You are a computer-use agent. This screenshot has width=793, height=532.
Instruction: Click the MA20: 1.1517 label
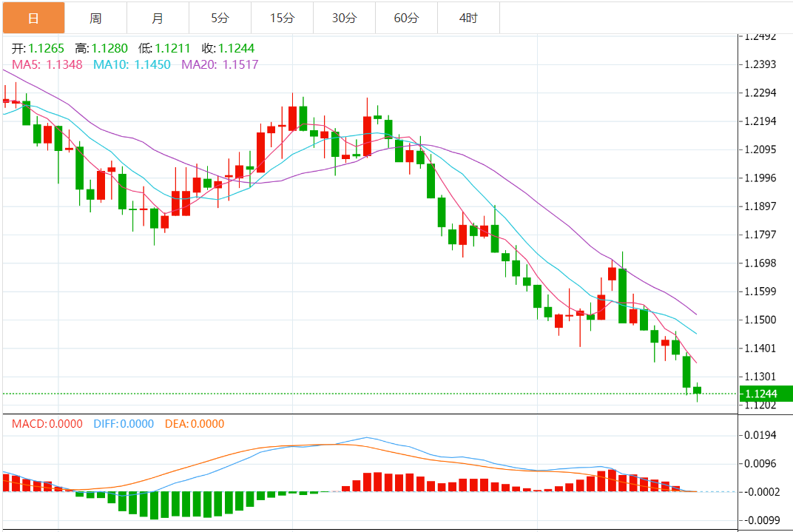coord(220,64)
